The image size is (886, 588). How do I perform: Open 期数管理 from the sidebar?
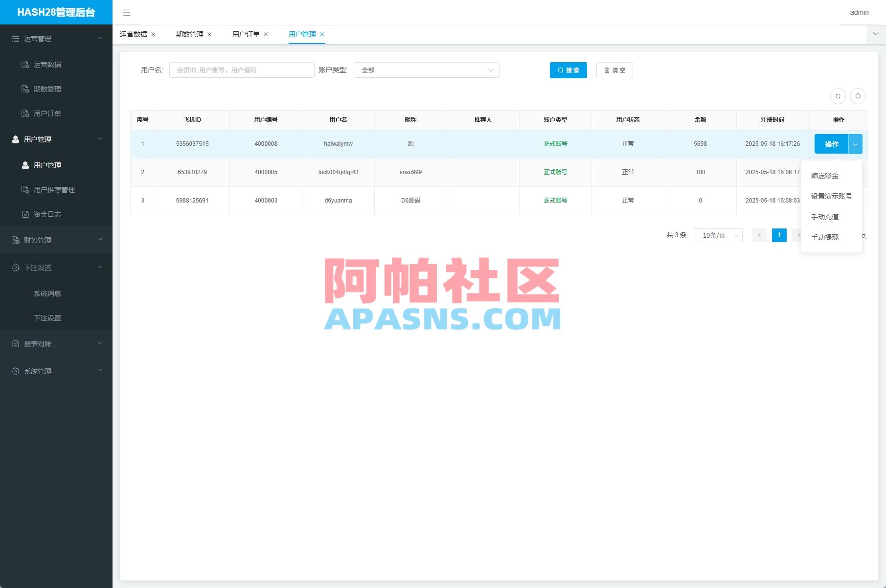[x=47, y=89]
